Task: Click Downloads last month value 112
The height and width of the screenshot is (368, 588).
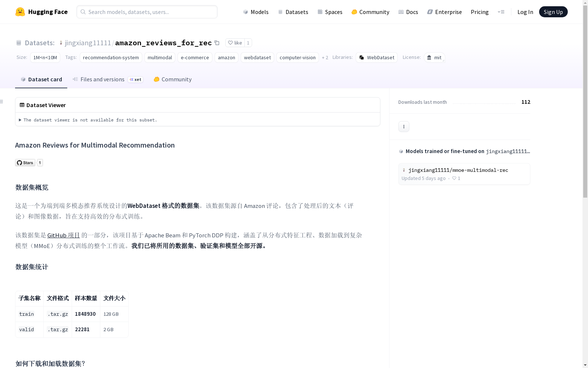Action: pos(526,102)
